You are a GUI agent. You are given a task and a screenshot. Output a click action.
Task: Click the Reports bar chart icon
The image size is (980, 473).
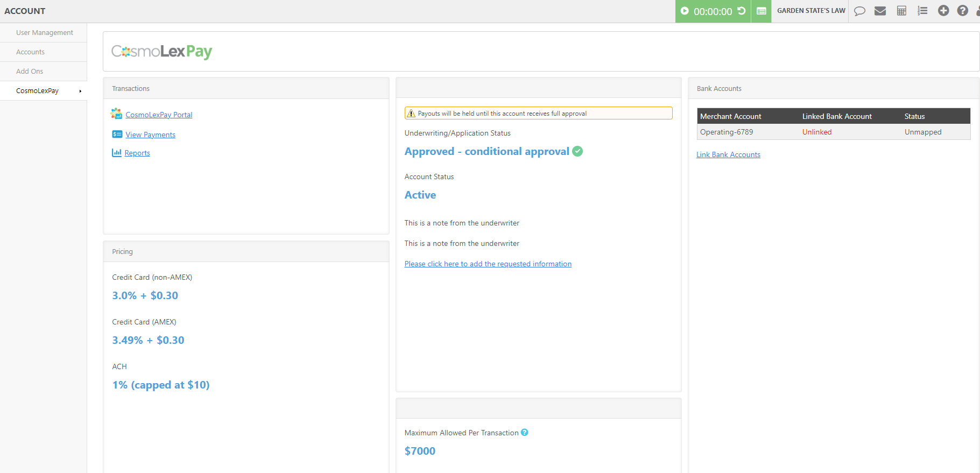click(x=117, y=153)
